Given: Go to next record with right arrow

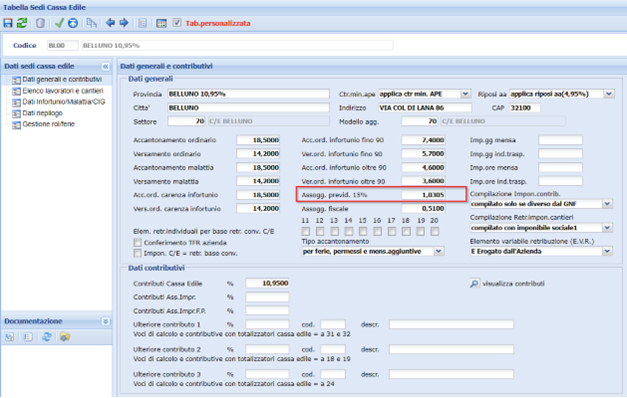Looking at the screenshot, I should (x=124, y=22).
